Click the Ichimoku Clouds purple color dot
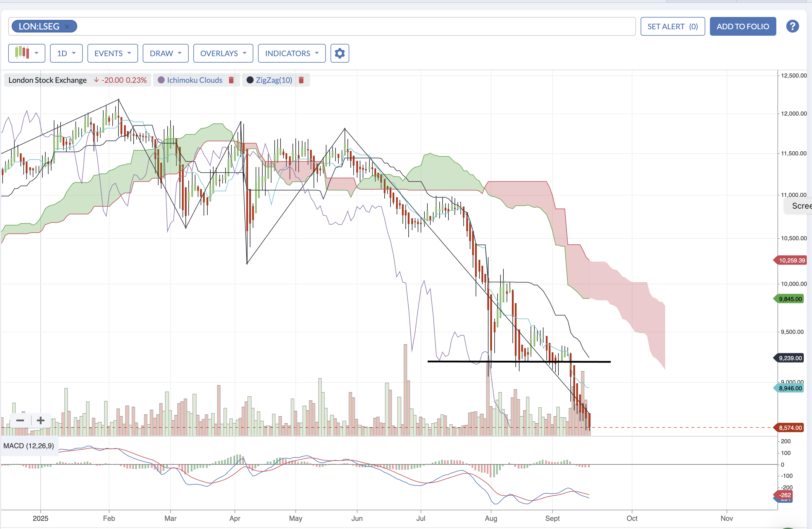Image resolution: width=812 pixels, height=529 pixels. 161,80
